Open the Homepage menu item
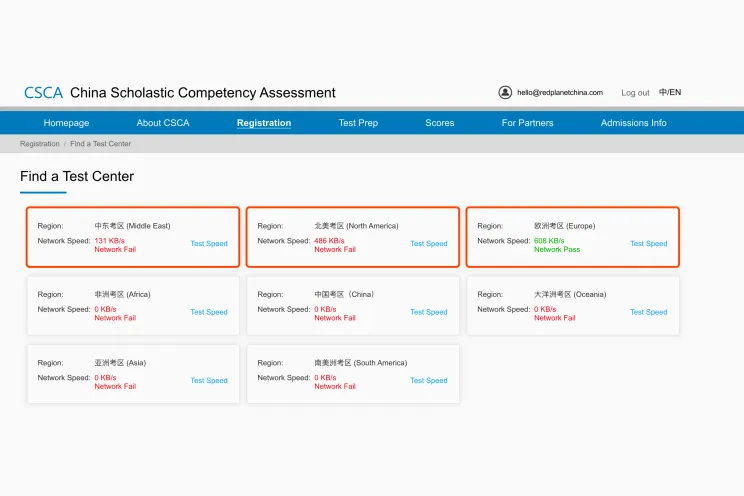 [66, 123]
